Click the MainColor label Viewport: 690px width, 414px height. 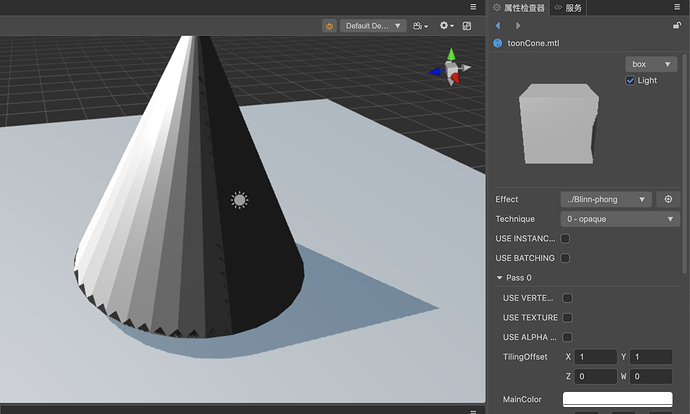[522, 399]
